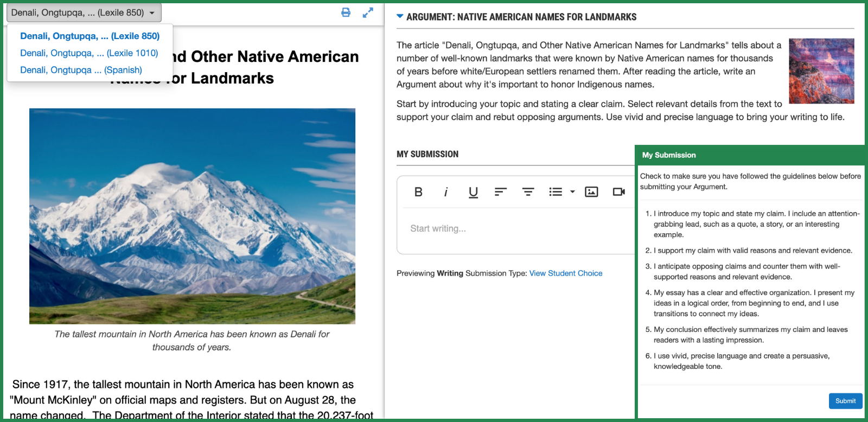
Task: Open the article version dropdown
Action: pos(84,12)
